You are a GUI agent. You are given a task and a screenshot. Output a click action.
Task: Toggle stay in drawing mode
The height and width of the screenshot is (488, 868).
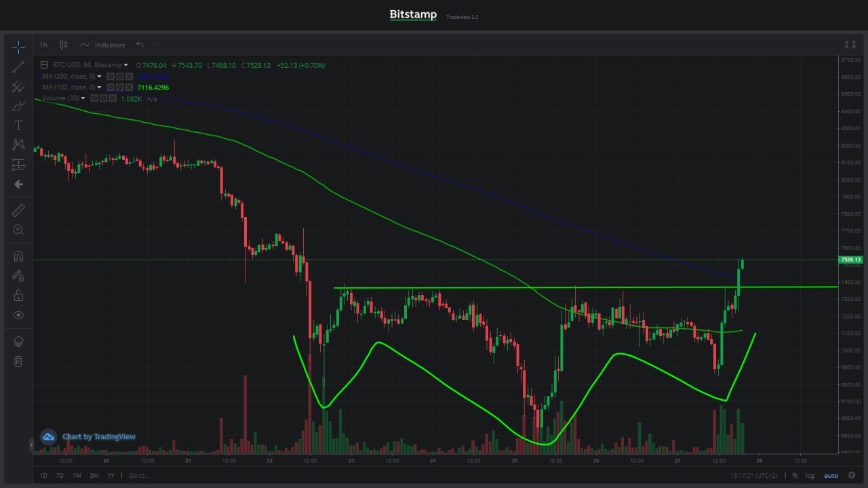[18, 276]
